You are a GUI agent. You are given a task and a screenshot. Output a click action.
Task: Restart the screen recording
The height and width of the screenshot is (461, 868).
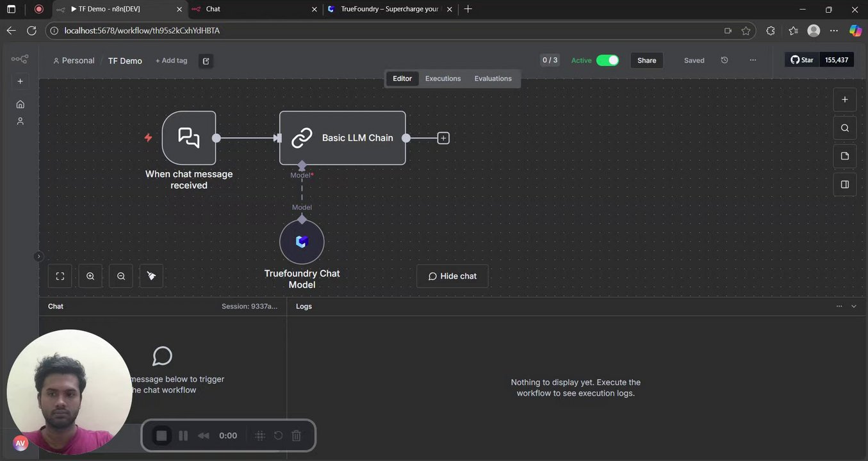[x=278, y=435]
